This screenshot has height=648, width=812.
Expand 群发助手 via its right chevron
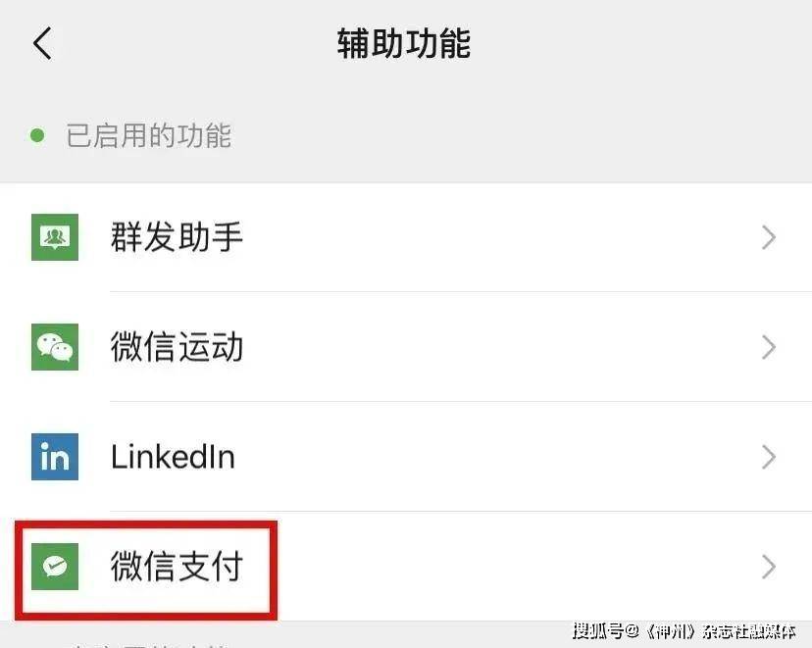tap(769, 237)
